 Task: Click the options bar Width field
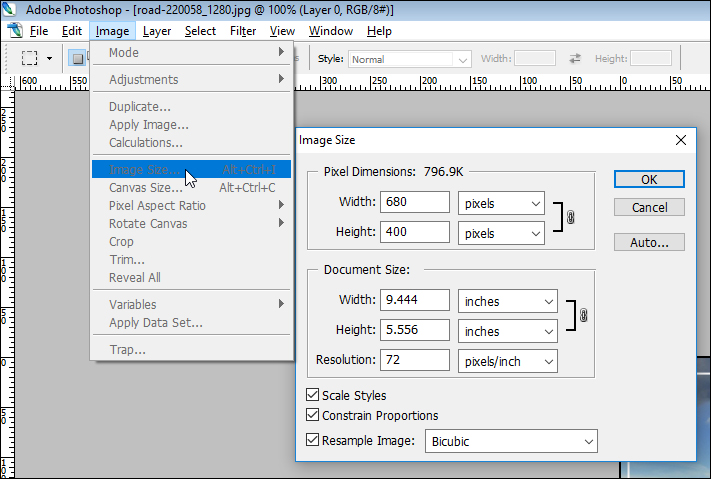tap(535, 59)
